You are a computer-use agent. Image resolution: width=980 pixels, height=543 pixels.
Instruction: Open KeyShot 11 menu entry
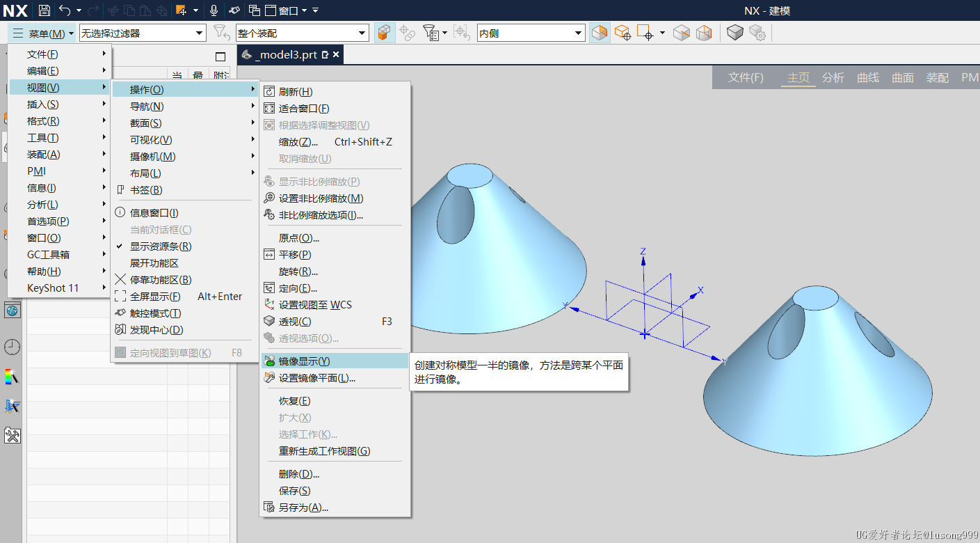pos(59,288)
